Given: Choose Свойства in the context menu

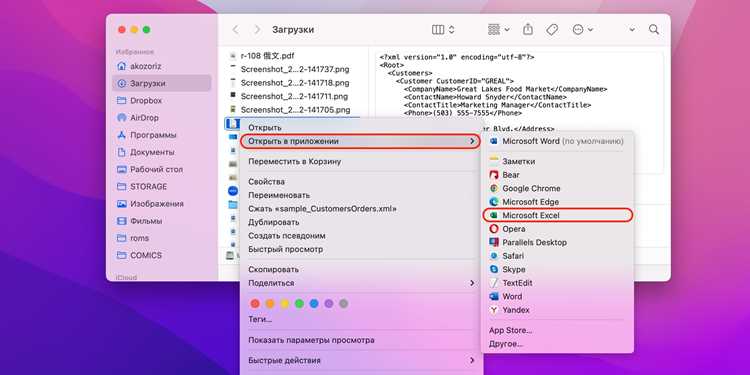Looking at the screenshot, I should 361,182.
